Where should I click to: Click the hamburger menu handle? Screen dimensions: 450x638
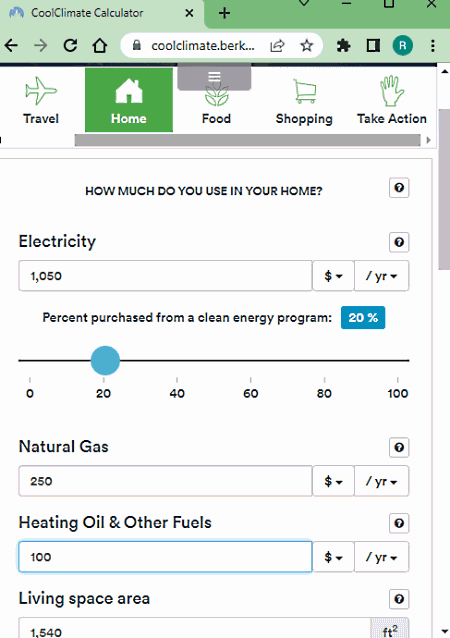coord(214,77)
